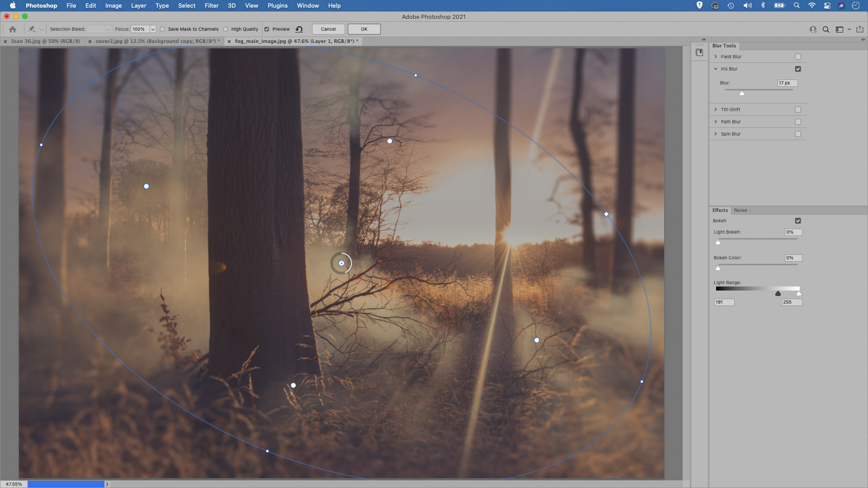Screen dimensions: 868x488
Task: Open the Filter menu
Action: (x=211, y=5)
